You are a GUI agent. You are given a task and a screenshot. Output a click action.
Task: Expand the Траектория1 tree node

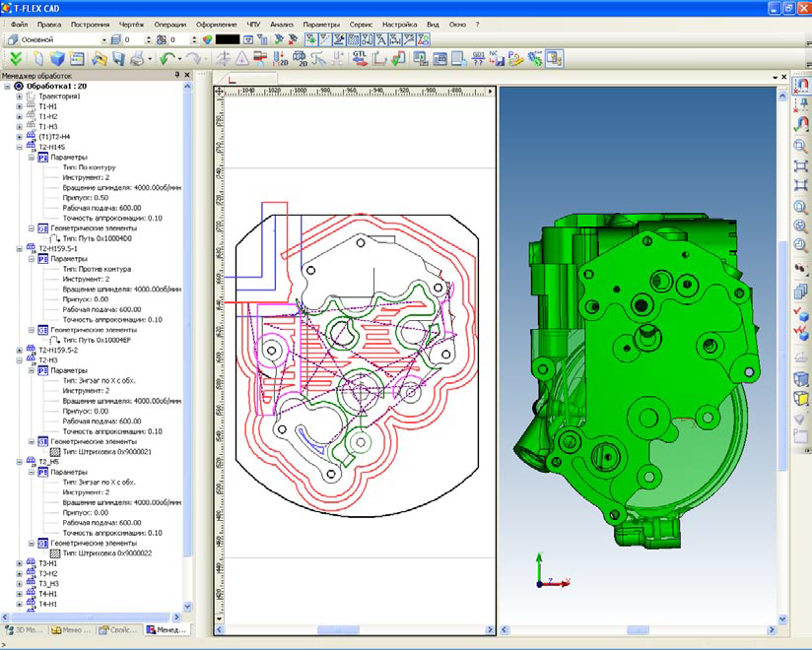19,97
